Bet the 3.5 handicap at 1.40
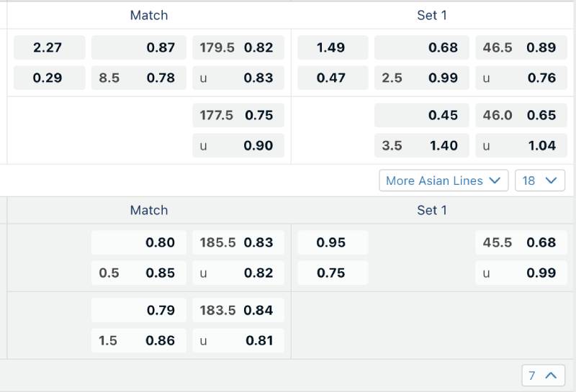The width and height of the screenshot is (576, 392). click(x=421, y=145)
